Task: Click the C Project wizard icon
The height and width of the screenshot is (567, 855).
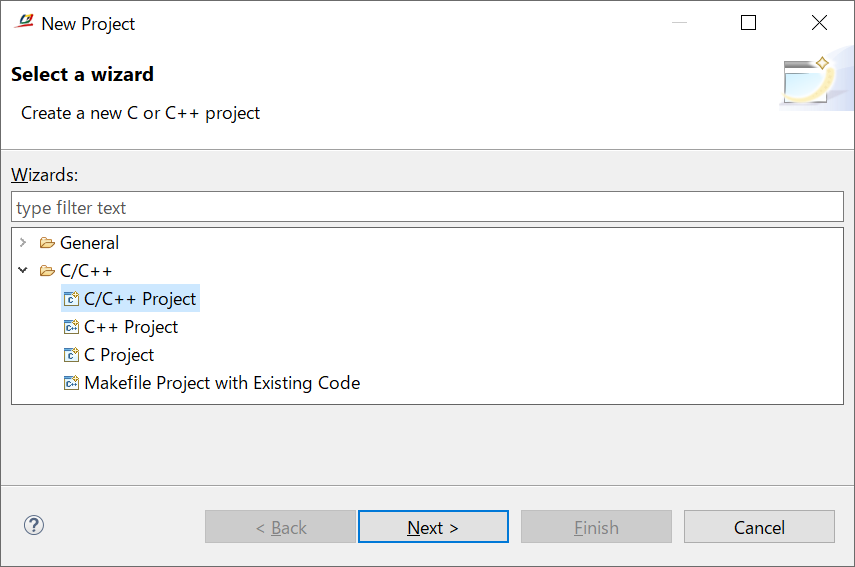Action: click(71, 355)
